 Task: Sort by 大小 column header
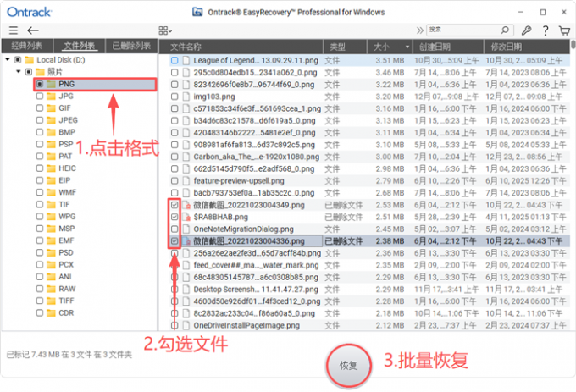point(389,47)
